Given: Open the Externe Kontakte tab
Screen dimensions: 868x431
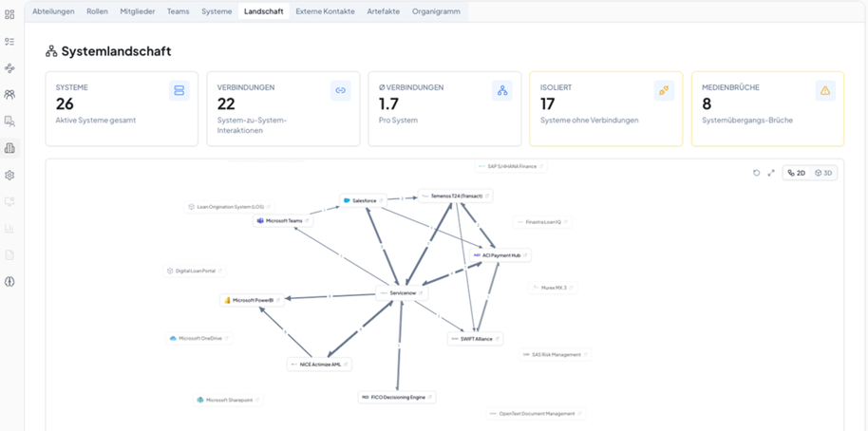Looking at the screenshot, I should tap(325, 11).
